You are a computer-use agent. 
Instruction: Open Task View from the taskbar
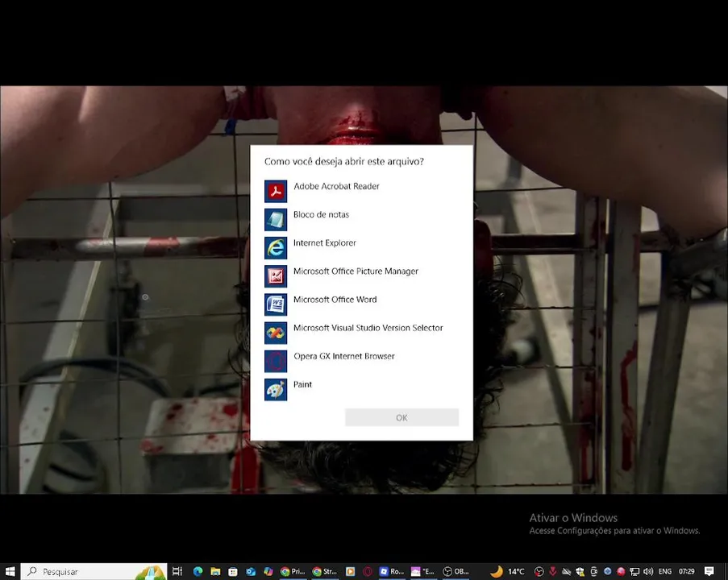click(x=177, y=571)
